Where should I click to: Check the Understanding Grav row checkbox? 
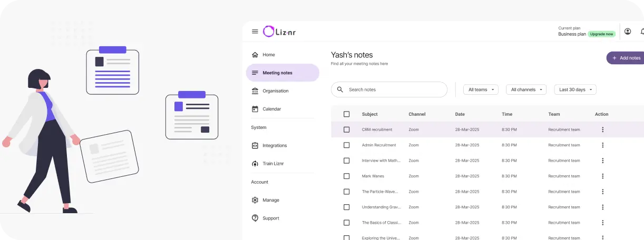coord(346,207)
